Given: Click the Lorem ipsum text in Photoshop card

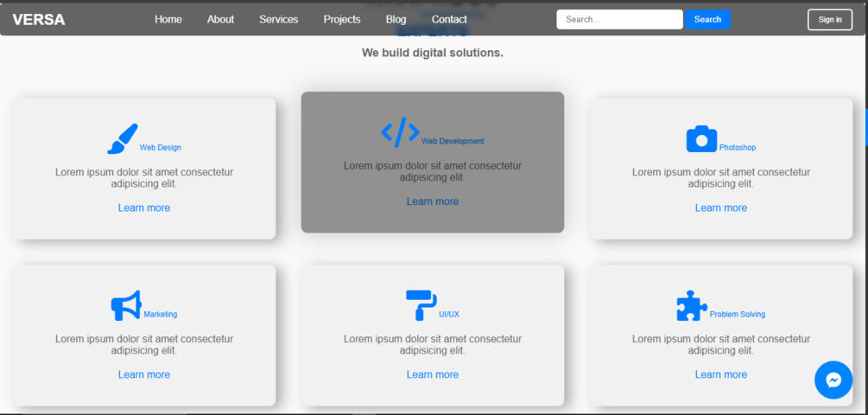Looking at the screenshot, I should point(721,178).
